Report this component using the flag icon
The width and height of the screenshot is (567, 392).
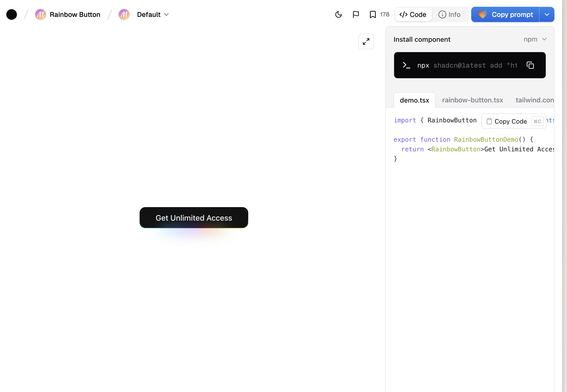coord(355,14)
